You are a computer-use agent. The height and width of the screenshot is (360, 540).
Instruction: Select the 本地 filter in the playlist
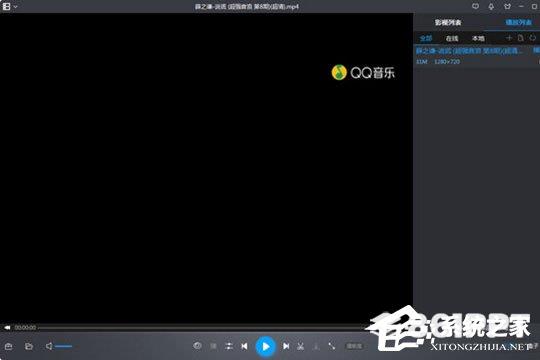(x=478, y=39)
